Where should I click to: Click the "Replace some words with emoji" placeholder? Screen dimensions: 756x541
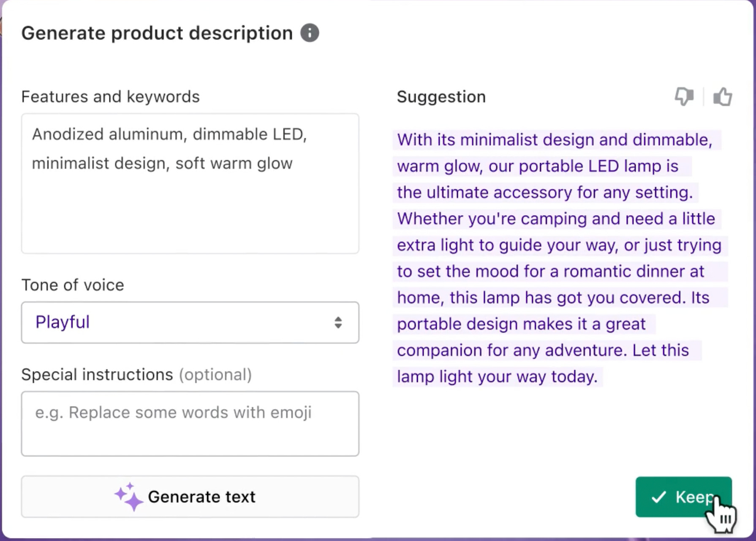click(190, 413)
